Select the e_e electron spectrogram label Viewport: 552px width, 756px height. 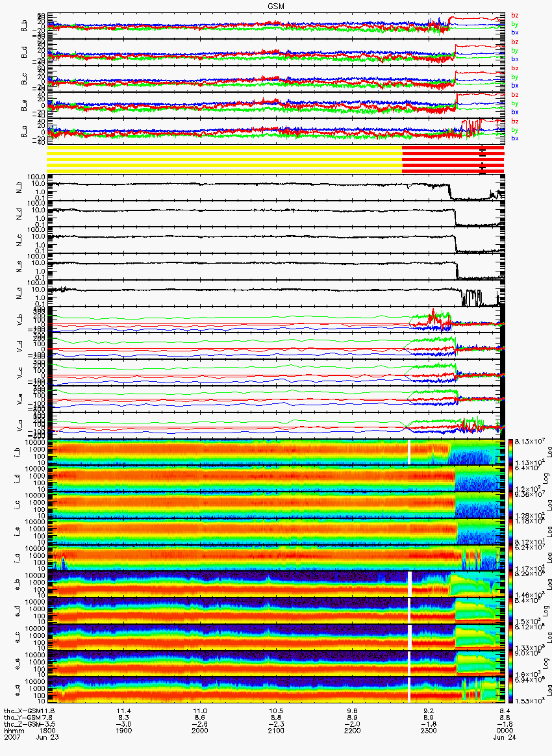[x=18, y=664]
